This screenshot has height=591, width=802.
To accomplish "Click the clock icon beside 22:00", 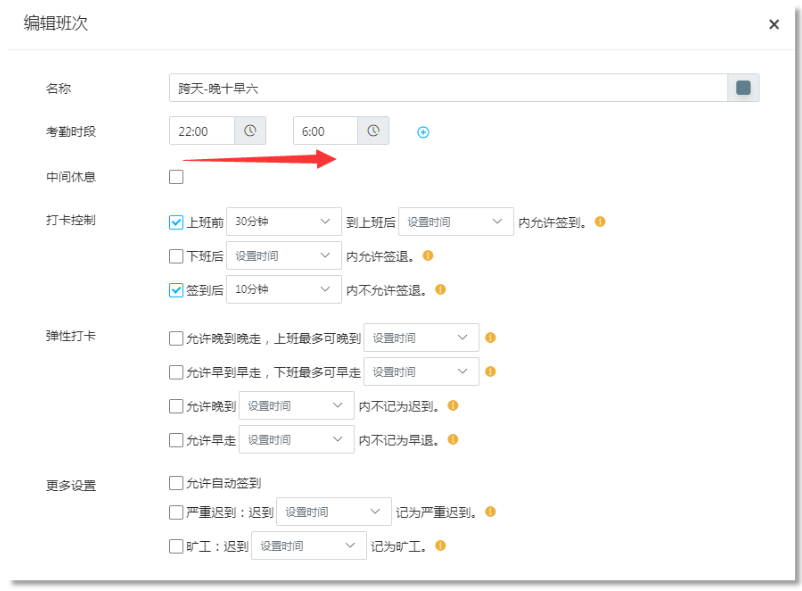I will point(250,131).
